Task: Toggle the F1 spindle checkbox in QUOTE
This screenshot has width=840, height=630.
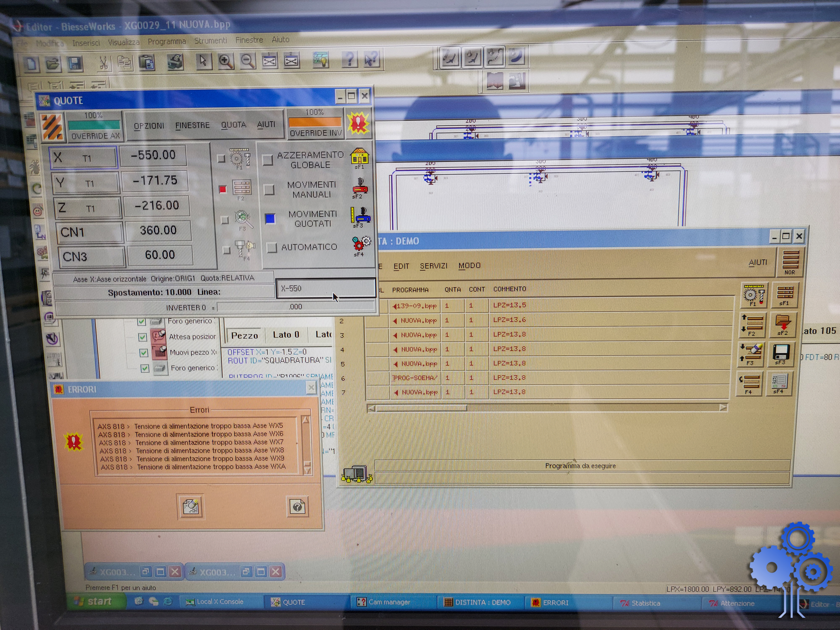Action: click(x=221, y=159)
